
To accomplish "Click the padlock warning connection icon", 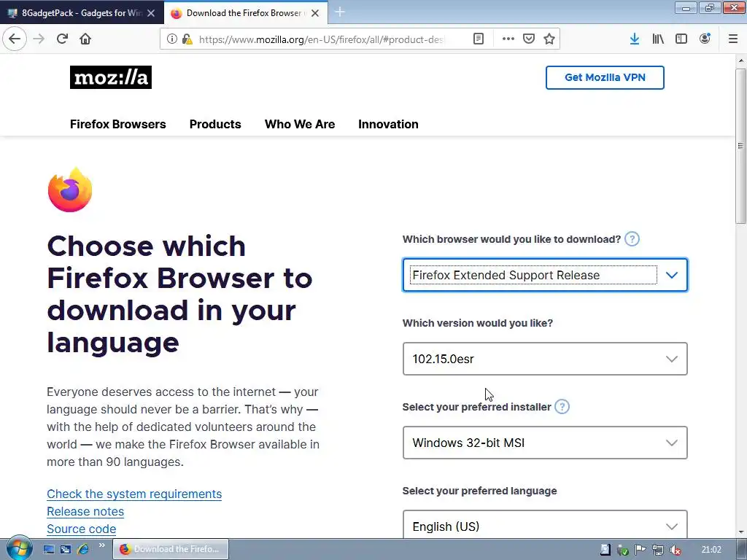I will point(187,39).
